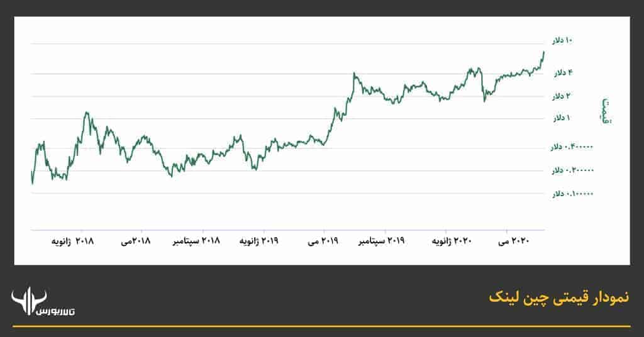Click the 0.100000 dollar axis label
Image resolution: width=644 pixels, height=337 pixels.
572,193
